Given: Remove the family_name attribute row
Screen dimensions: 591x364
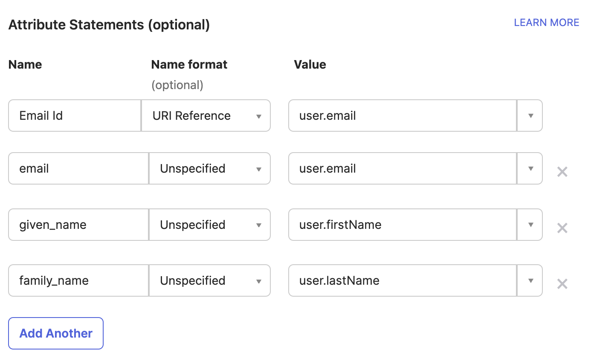Looking at the screenshot, I should pyautogui.click(x=562, y=284).
